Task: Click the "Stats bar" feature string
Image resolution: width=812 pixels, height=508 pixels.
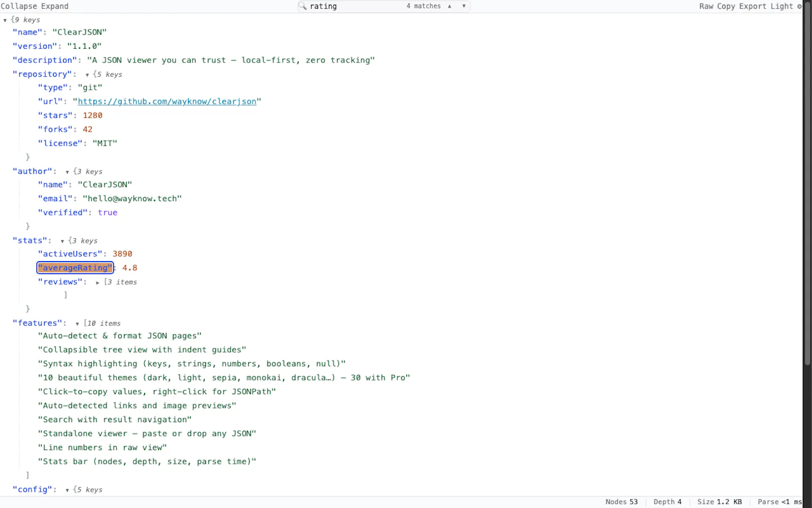Action: click(147, 462)
